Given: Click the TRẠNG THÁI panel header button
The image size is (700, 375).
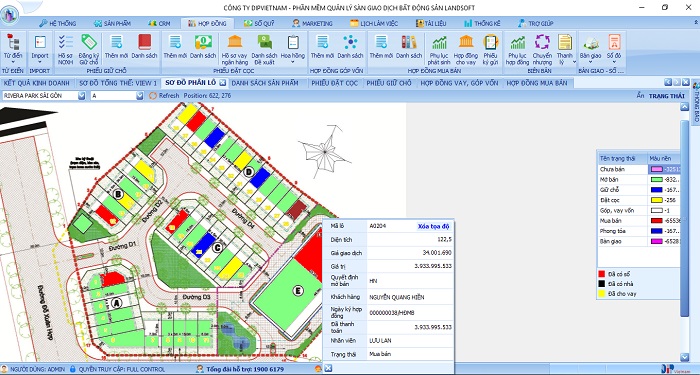Looking at the screenshot, I should click(x=667, y=96).
